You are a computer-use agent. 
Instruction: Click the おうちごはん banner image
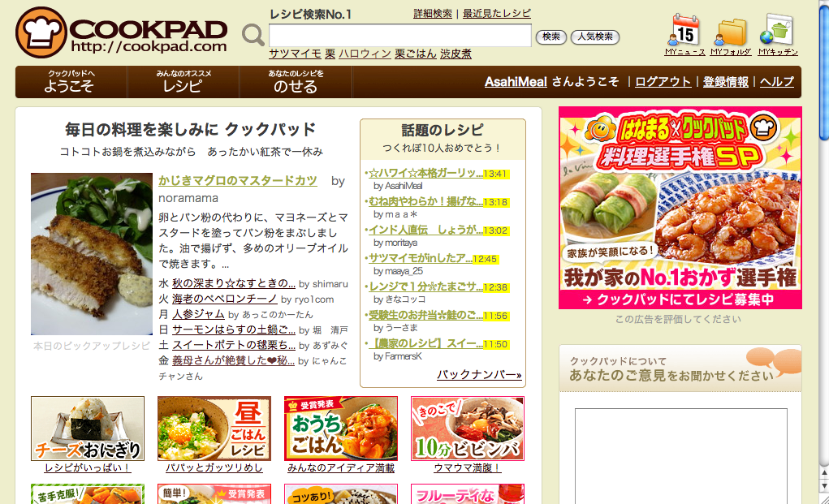(341, 429)
